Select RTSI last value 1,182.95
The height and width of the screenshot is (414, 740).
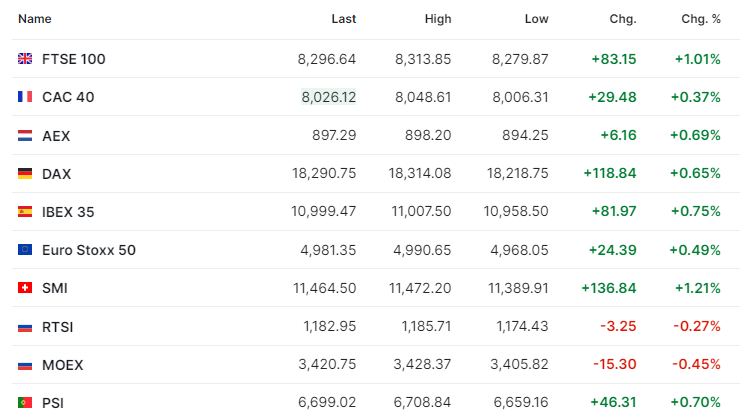coord(330,326)
